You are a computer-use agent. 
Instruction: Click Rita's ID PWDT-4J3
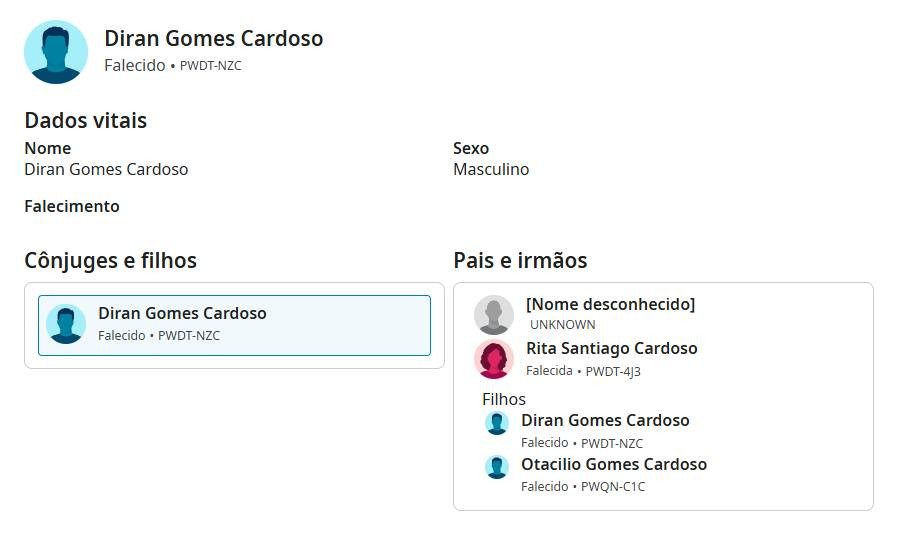point(613,371)
